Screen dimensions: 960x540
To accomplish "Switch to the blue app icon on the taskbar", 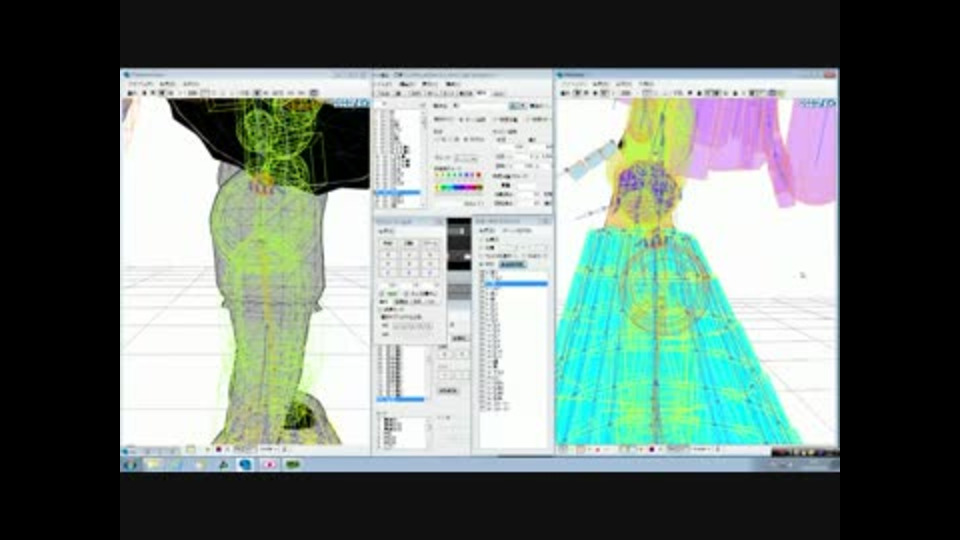I will (x=245, y=465).
